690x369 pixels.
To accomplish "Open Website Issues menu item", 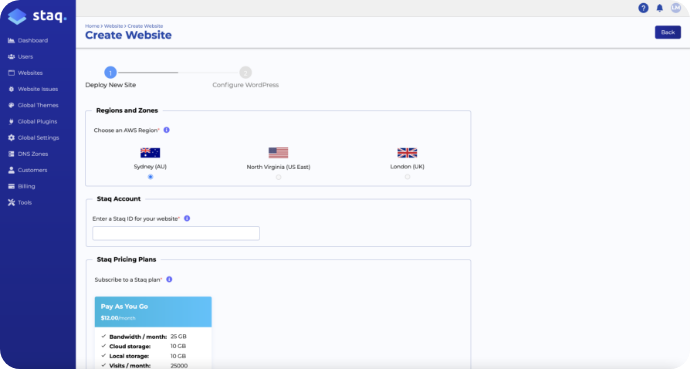I will (x=38, y=89).
